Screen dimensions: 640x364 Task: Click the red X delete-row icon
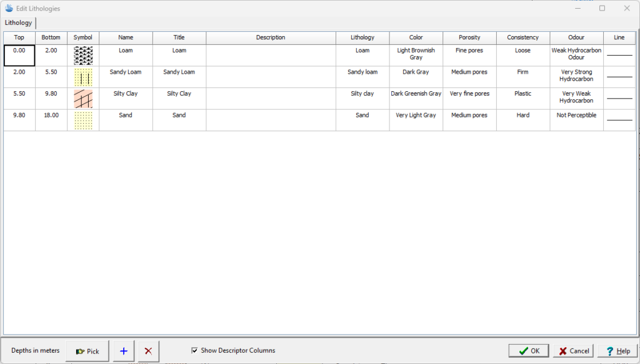[x=148, y=351]
